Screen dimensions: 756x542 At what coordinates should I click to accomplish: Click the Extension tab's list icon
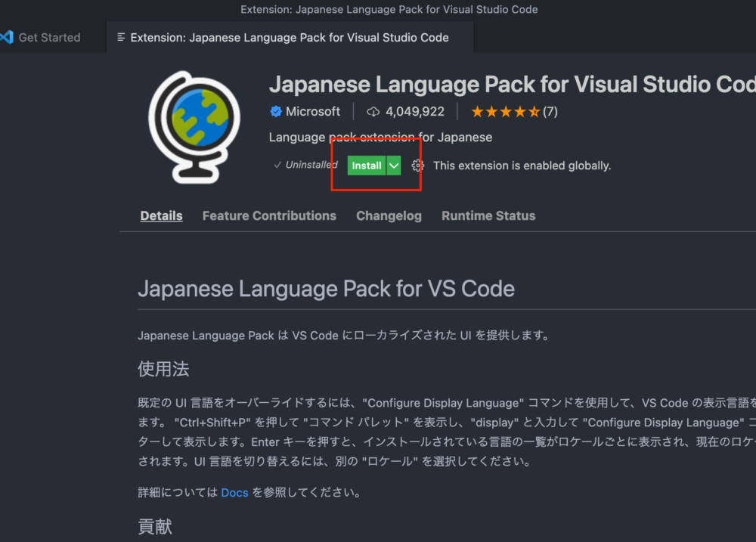[120, 37]
